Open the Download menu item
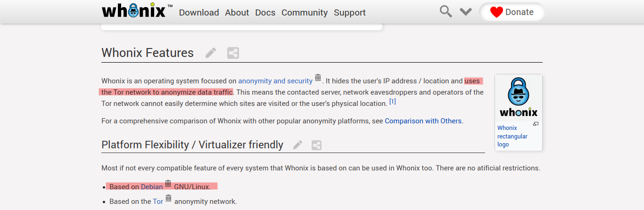The height and width of the screenshot is (210, 644). tap(199, 13)
